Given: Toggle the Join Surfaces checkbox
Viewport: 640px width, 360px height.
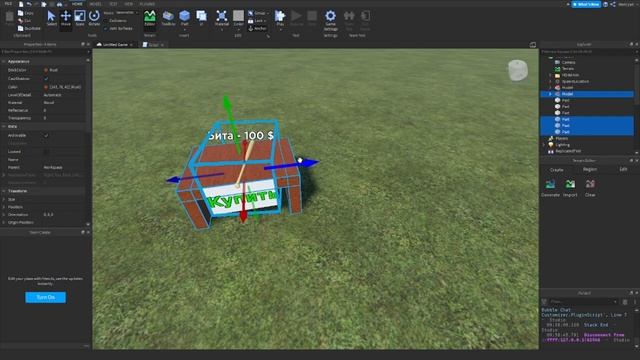Looking at the screenshot, I should (x=106, y=29).
